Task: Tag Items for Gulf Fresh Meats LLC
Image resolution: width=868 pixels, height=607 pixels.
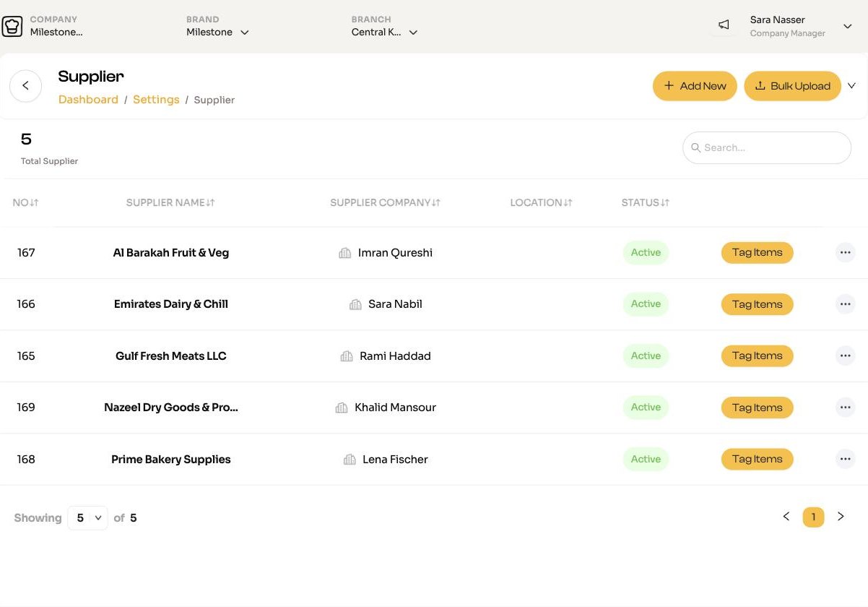Action: tap(757, 356)
